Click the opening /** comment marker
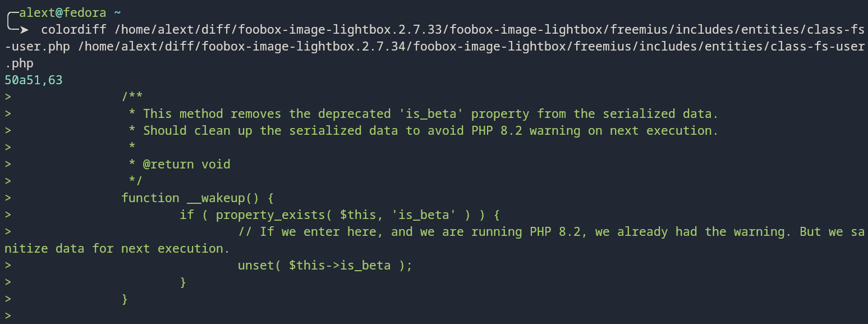The width and height of the screenshot is (868, 324). (132, 97)
